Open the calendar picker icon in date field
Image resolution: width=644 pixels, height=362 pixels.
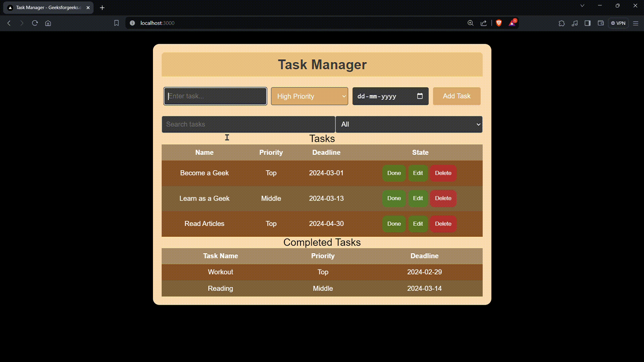coord(420,96)
